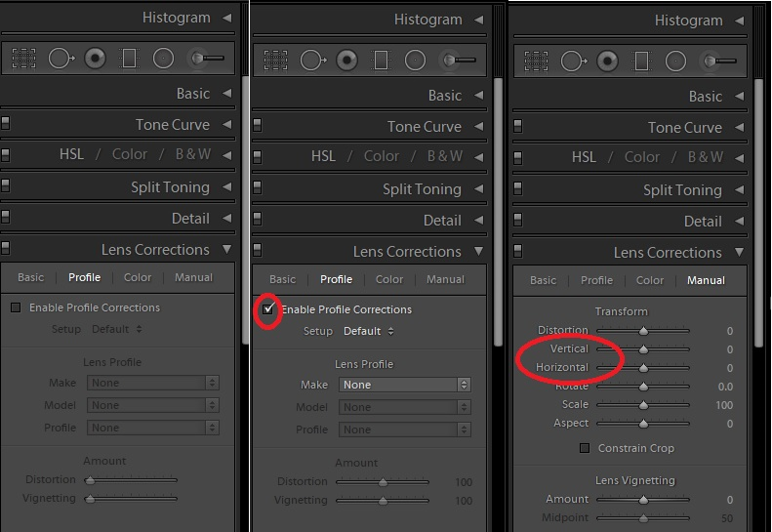Screen dimensions: 772x532
Task: Switch to Color tab in right panel
Action: tap(650, 280)
